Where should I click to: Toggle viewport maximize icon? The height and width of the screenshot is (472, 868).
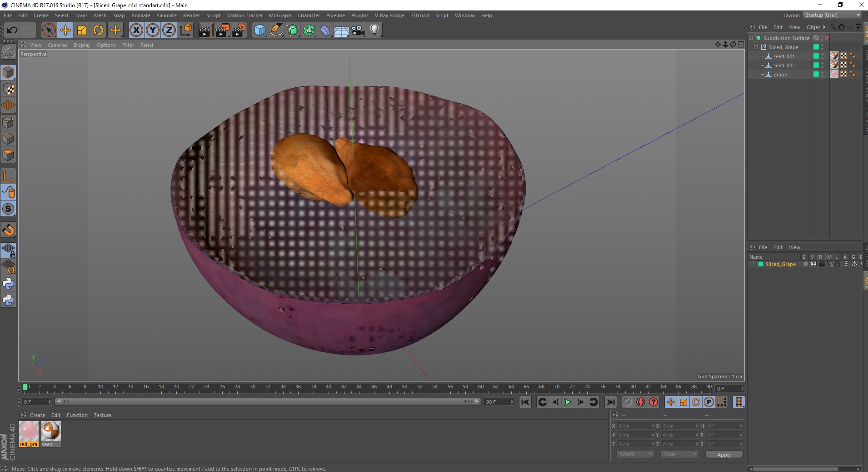click(x=741, y=45)
